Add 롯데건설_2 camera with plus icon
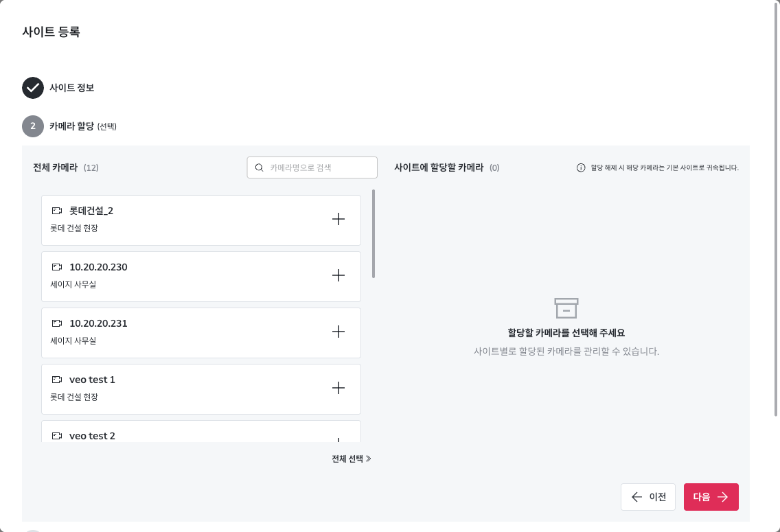780x532 pixels. (x=339, y=219)
